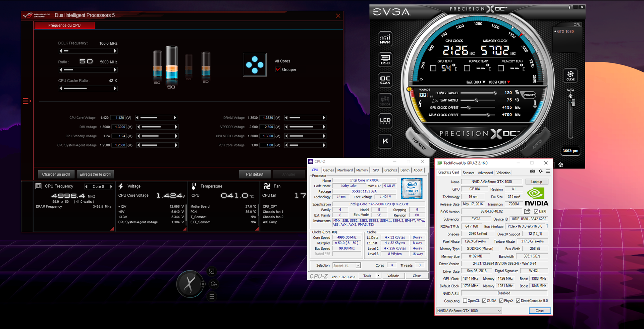644x329 pixels.
Task: Adjust the GPU Clock Offset slider
Action: (x=478, y=108)
